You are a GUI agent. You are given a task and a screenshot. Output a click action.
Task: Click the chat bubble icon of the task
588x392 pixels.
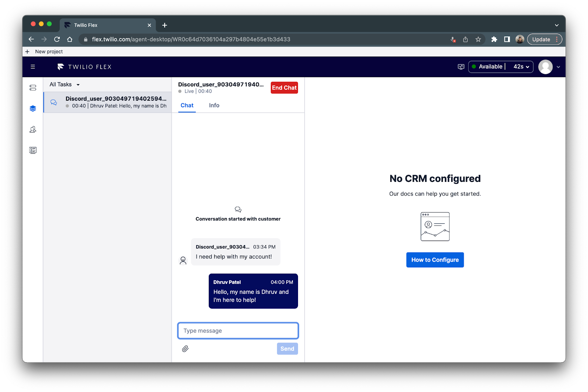54,102
